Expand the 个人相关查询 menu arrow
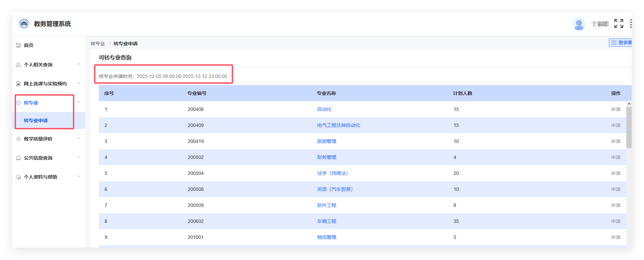 [79, 64]
